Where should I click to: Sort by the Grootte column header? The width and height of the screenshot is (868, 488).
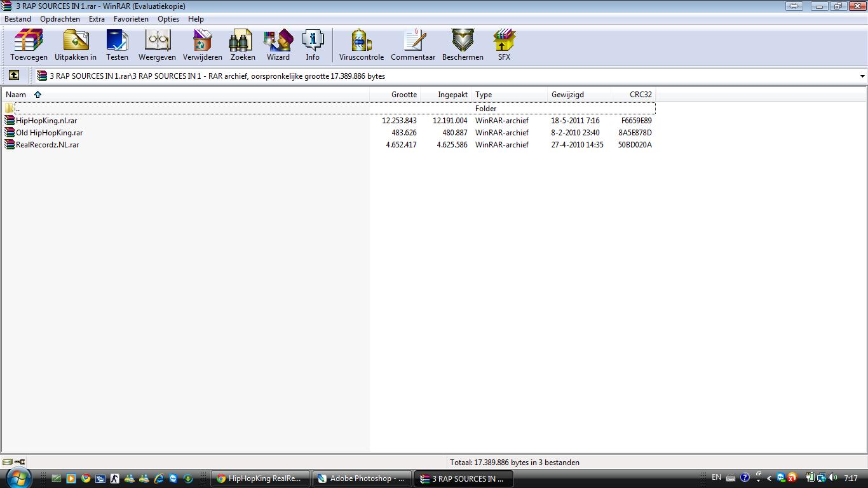(x=395, y=95)
